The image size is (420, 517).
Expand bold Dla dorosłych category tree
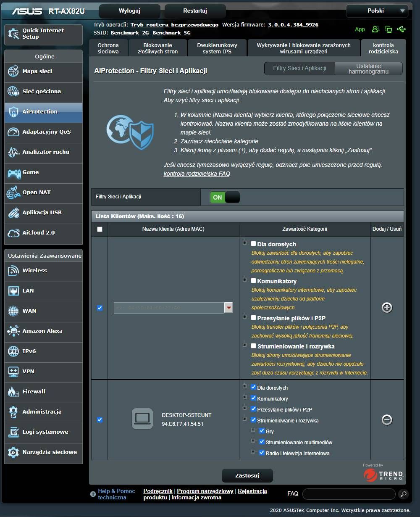[x=244, y=243]
